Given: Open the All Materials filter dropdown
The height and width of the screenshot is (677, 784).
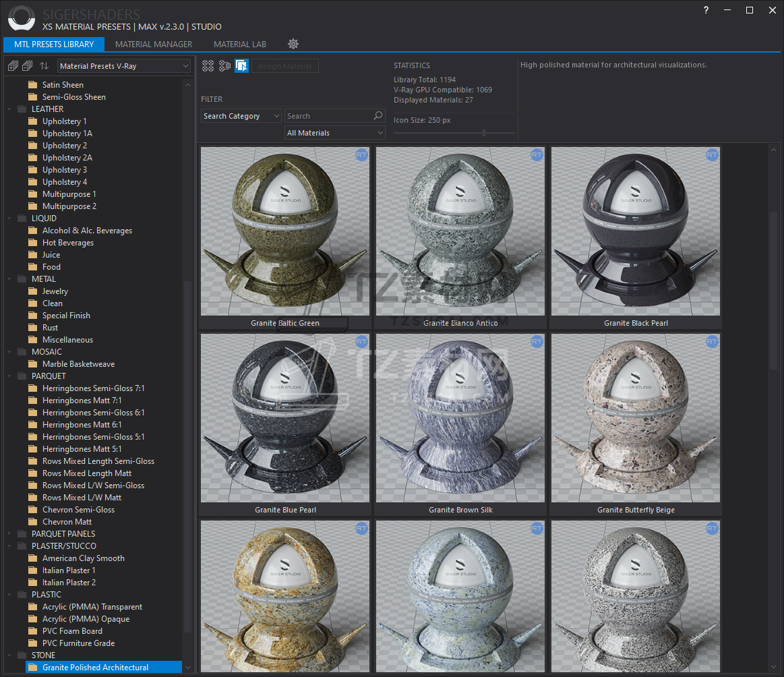Looking at the screenshot, I should 334,133.
